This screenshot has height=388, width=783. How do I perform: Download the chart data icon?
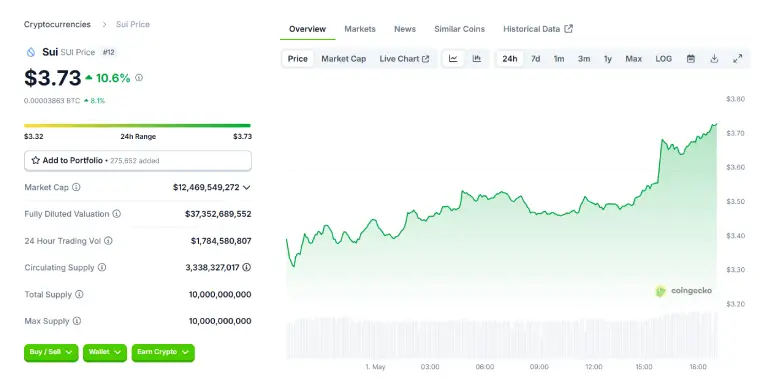tap(714, 58)
